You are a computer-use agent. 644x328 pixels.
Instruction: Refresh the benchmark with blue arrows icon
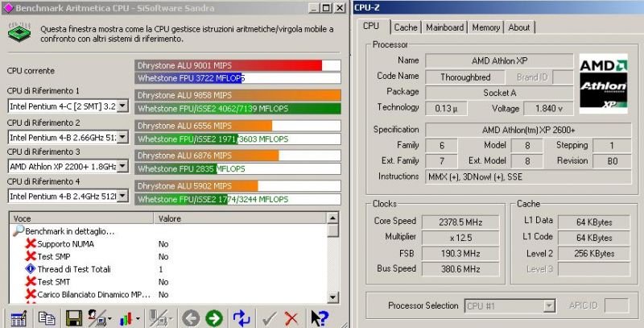click(x=242, y=318)
